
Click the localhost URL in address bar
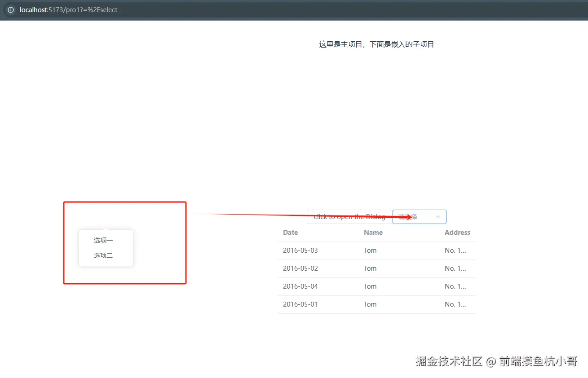[x=68, y=10]
